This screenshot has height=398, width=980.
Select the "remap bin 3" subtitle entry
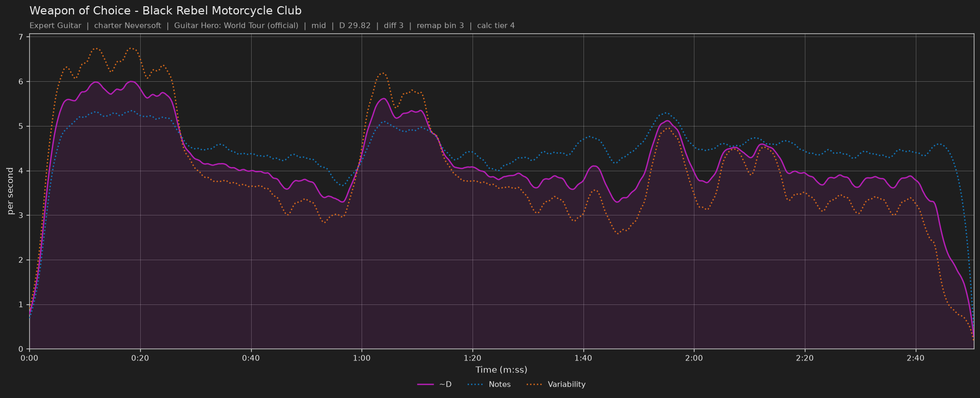click(x=440, y=26)
